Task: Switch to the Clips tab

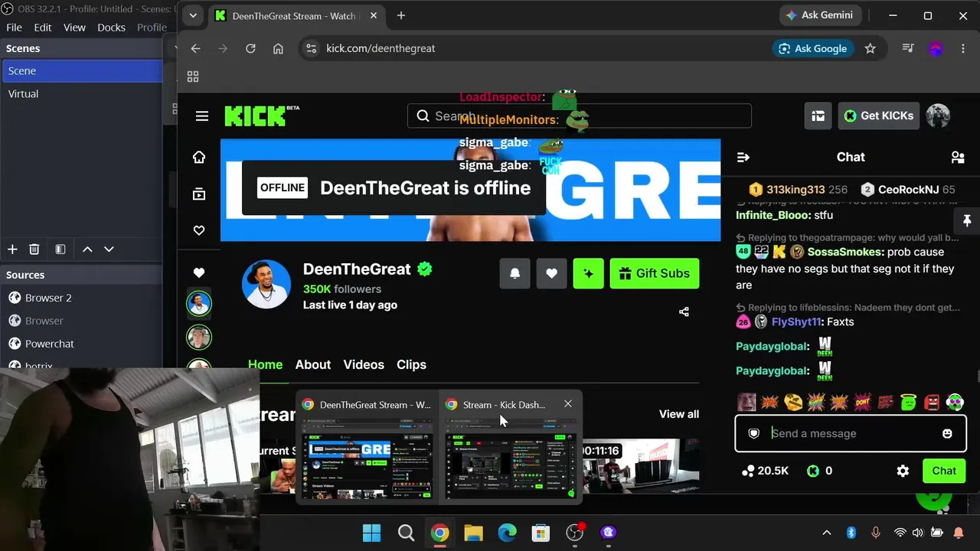Action: (411, 364)
